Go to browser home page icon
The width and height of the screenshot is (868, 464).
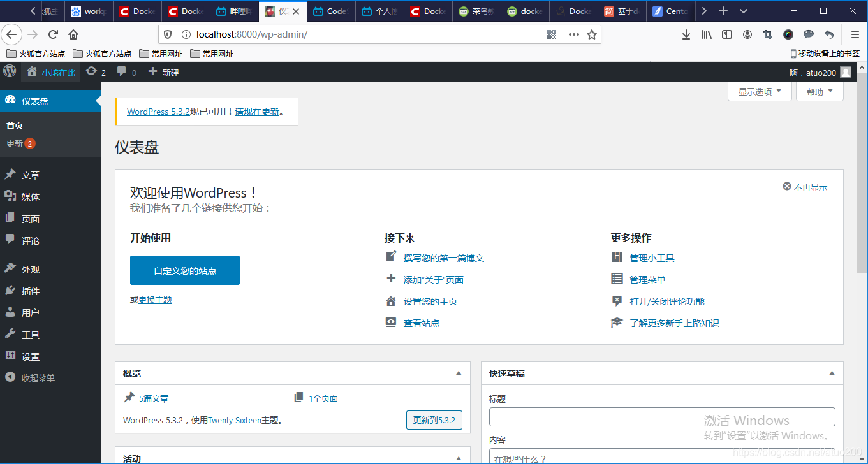click(73, 34)
